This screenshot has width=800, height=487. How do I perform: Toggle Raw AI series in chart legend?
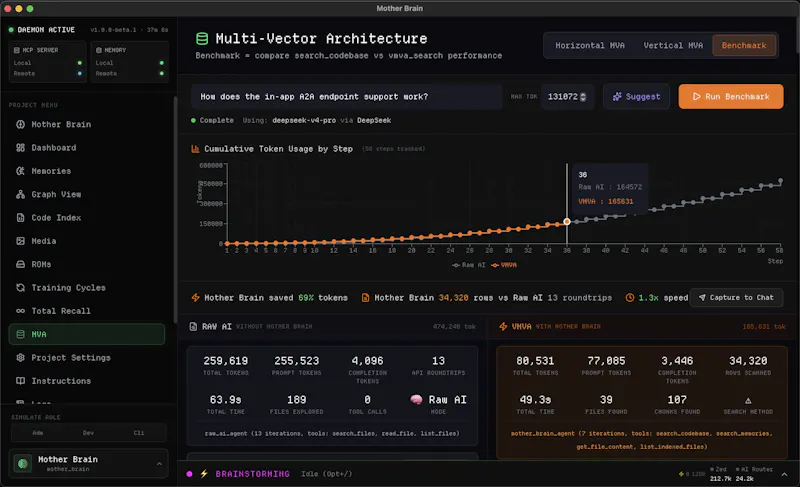468,265
